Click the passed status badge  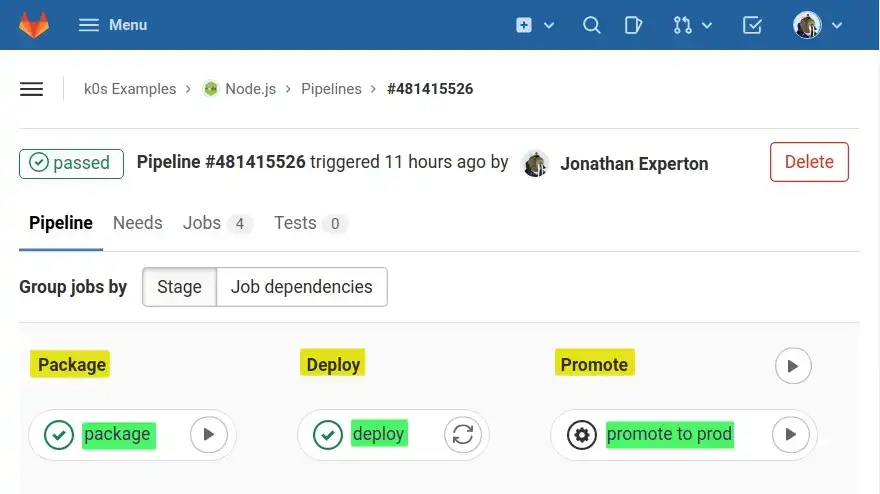71,163
